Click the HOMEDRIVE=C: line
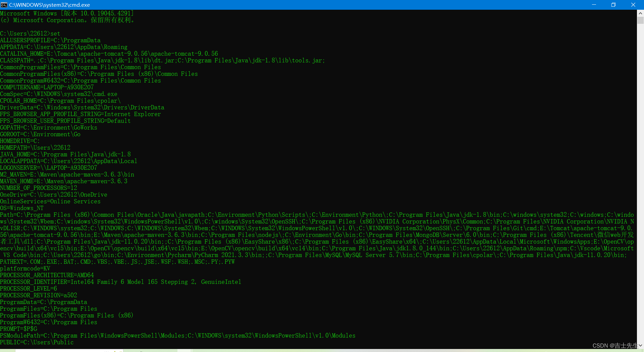The image size is (644, 352). point(20,141)
